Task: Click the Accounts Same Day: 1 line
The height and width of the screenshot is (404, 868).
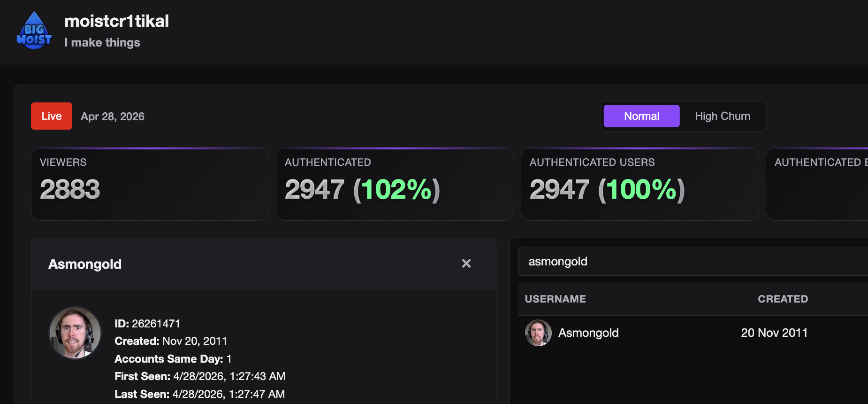Action: pos(173,359)
